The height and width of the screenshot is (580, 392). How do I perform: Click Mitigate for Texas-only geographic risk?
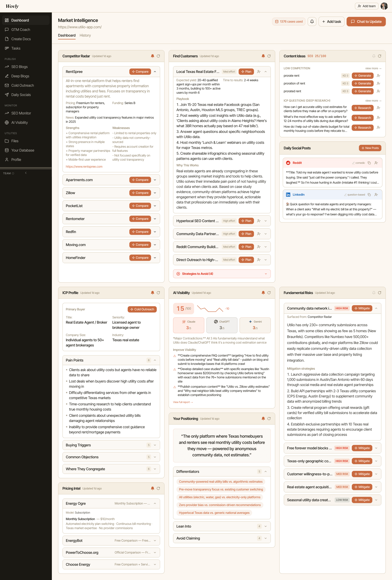tap(362, 461)
